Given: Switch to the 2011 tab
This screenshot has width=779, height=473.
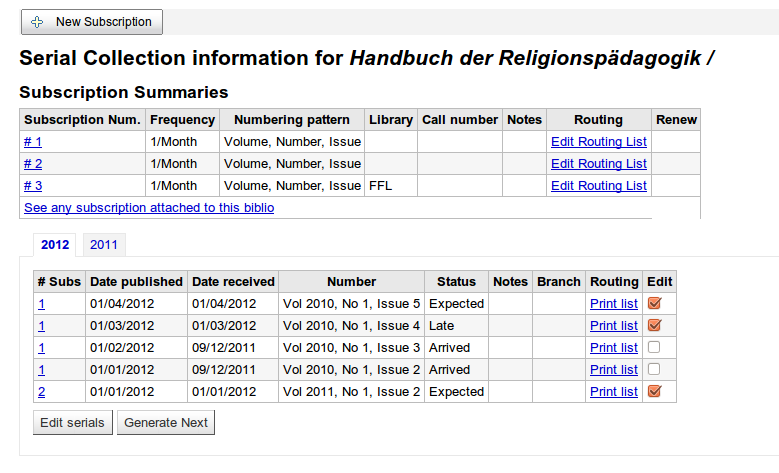Looking at the screenshot, I should point(102,245).
